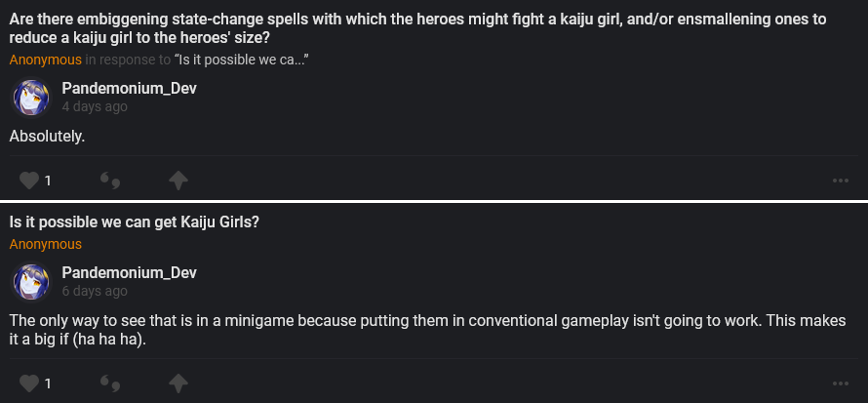
Task: Open Pandemonium_Dev profile name in the first answer
Action: click(x=129, y=89)
